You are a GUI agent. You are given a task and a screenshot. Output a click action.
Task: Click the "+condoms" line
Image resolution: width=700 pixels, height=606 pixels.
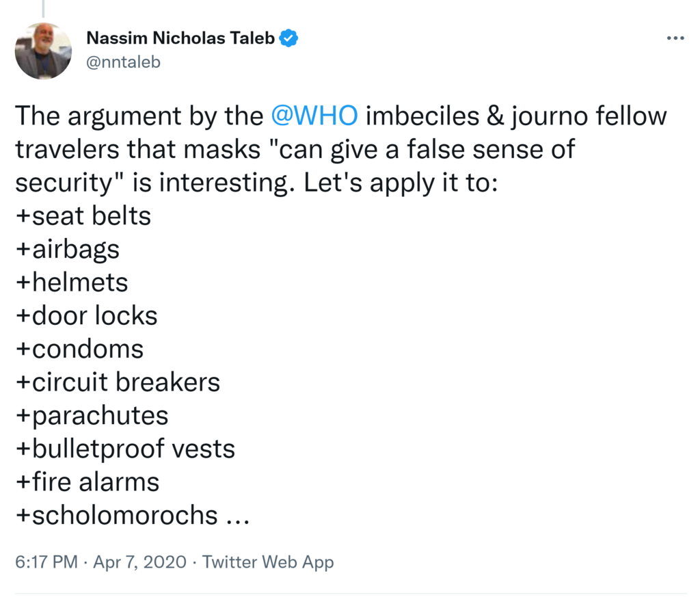point(79,349)
